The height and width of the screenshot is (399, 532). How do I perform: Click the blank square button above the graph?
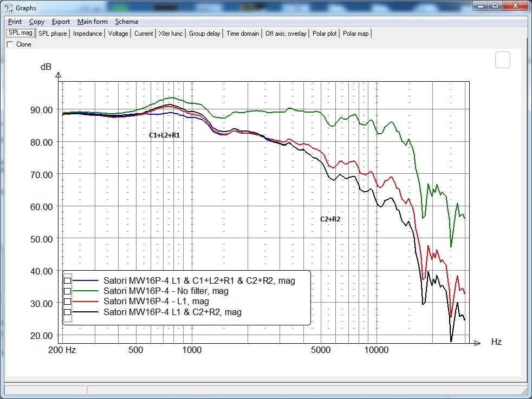pyautogui.click(x=503, y=60)
